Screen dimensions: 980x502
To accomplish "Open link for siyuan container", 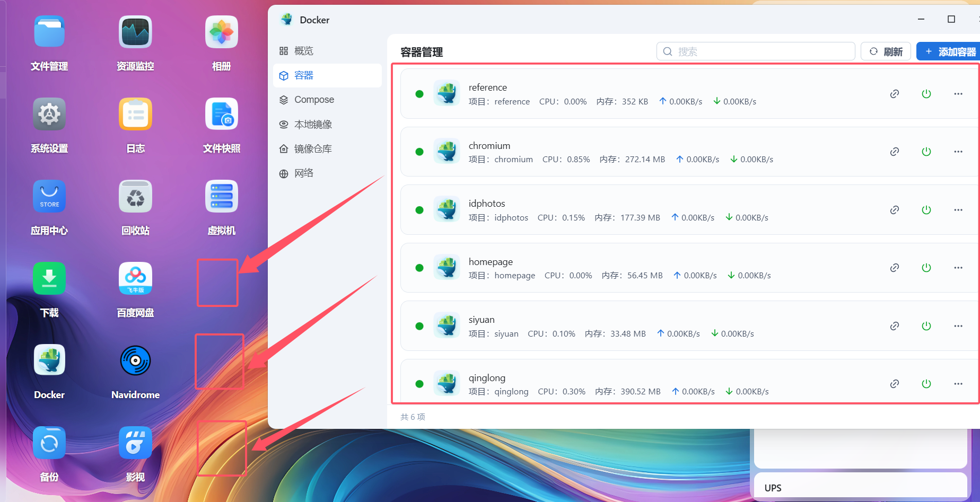I will 895,326.
